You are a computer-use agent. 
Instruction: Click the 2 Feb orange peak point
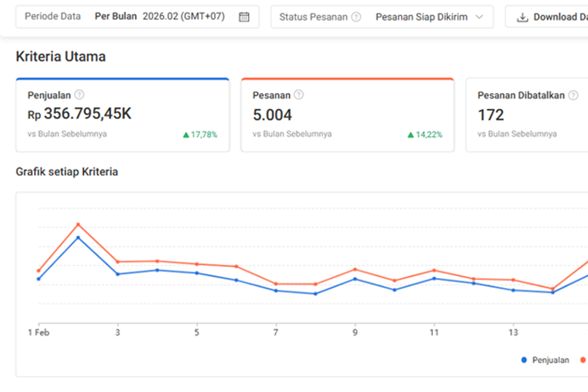78,224
